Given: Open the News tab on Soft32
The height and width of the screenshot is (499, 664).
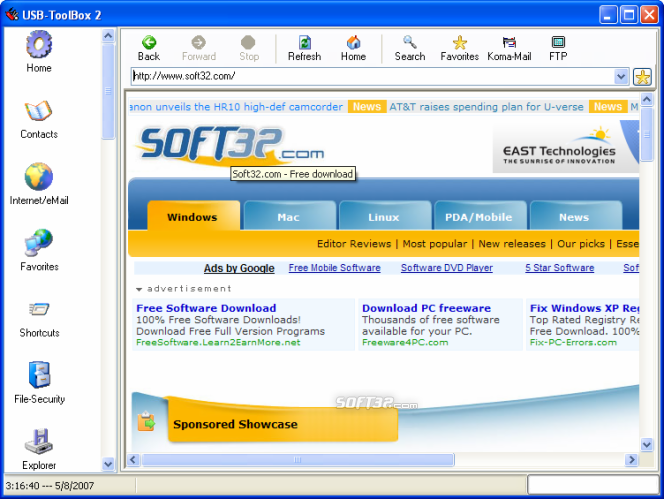Looking at the screenshot, I should coord(574,216).
